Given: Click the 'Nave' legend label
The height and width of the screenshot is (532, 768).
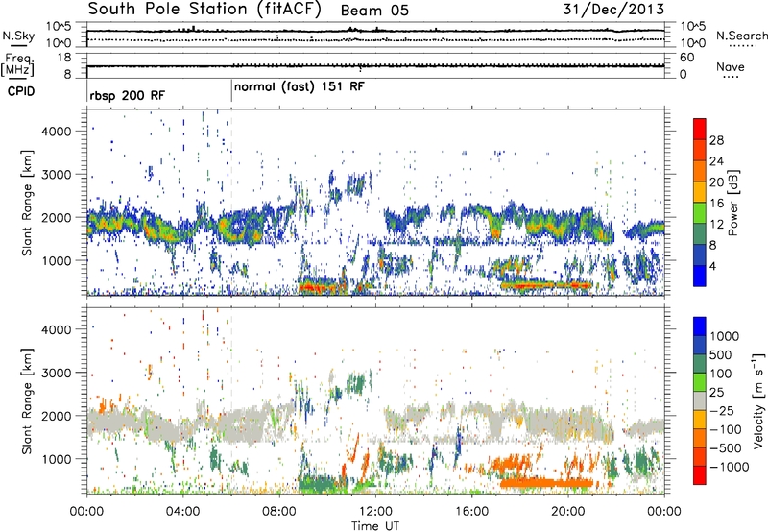Looking at the screenshot, I should (731, 66).
